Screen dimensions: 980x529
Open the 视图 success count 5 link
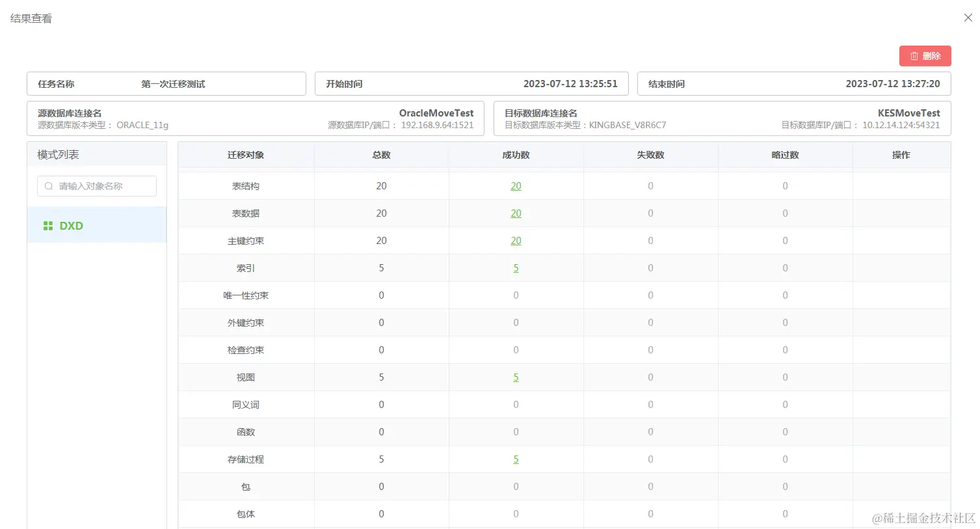516,377
